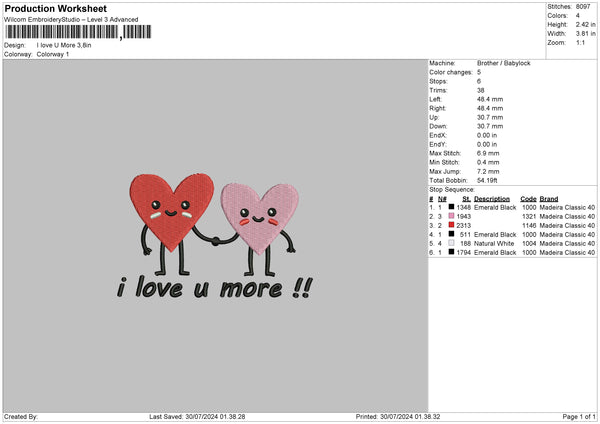The image size is (600, 424).
Task: Click the Zoom 1:1 value
Action: pos(582,43)
